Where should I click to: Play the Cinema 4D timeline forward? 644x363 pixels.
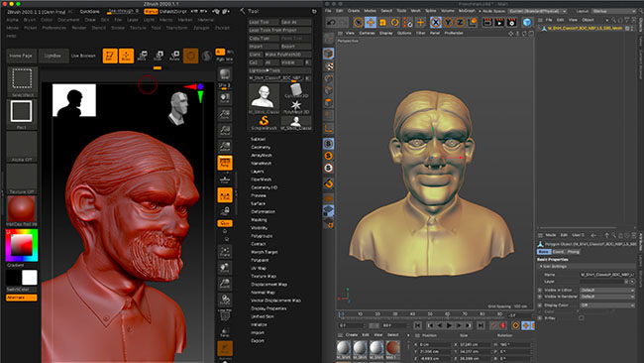coord(449,325)
